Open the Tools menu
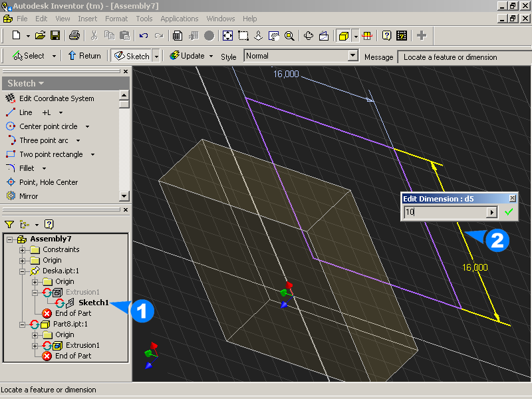The height and width of the screenshot is (399, 532). (x=144, y=19)
